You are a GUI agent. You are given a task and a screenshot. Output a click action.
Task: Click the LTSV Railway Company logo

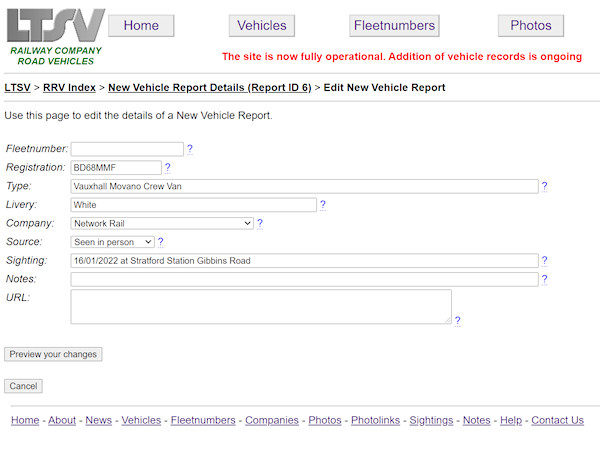55,36
